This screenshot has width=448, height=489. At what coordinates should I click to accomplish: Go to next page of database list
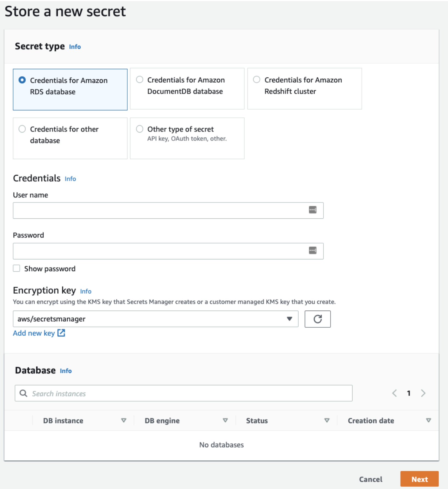423,393
